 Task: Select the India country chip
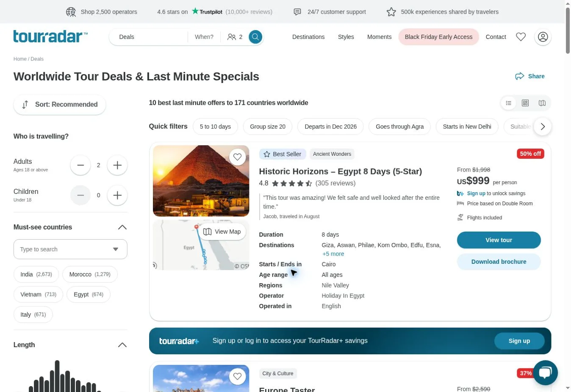36,274
